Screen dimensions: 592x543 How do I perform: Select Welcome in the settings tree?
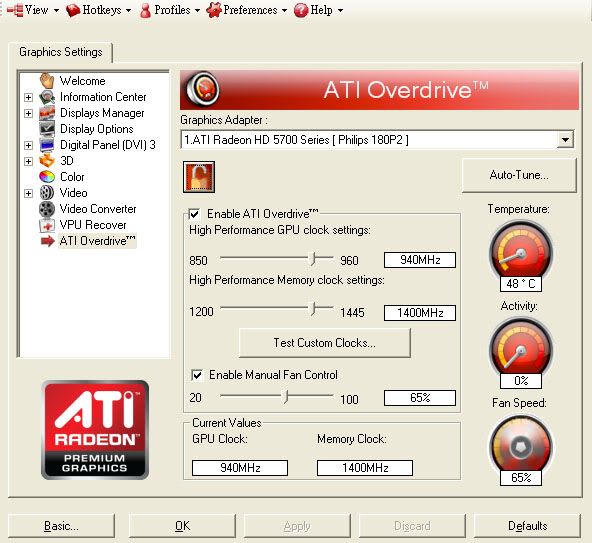pyautogui.click(x=82, y=81)
